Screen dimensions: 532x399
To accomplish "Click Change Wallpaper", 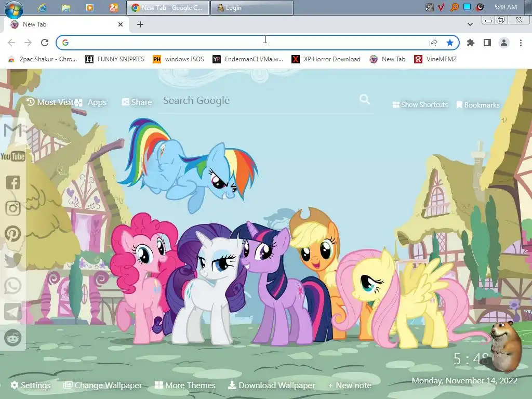I will [103, 385].
